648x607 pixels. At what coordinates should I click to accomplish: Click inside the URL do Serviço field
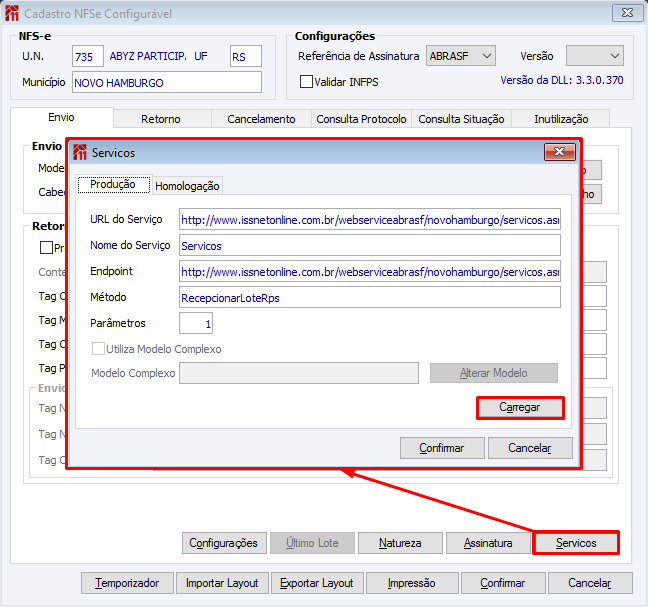point(369,219)
